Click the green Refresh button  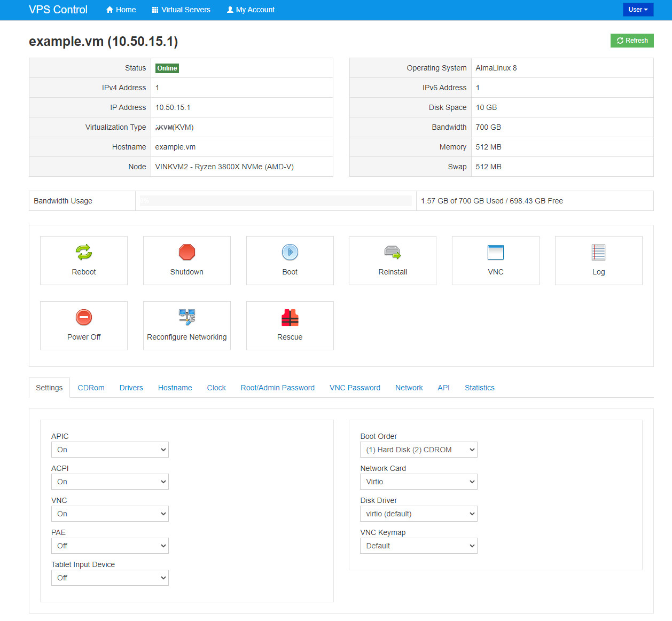tap(632, 41)
